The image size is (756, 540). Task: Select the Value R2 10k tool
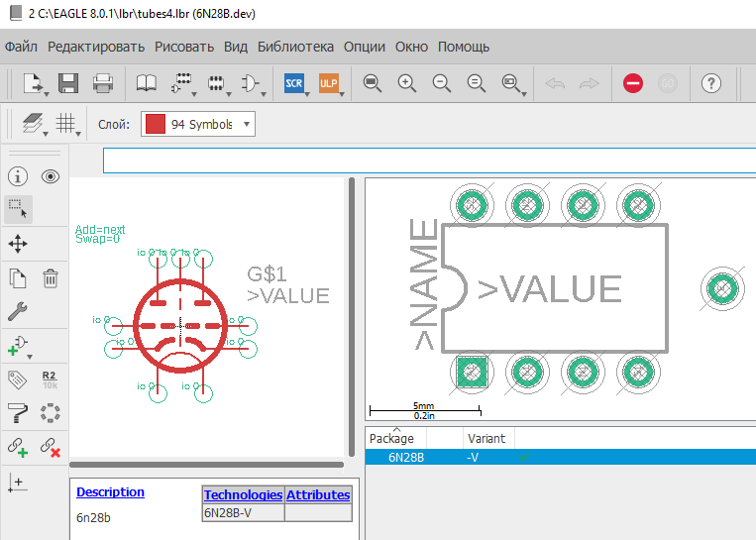click(x=50, y=379)
